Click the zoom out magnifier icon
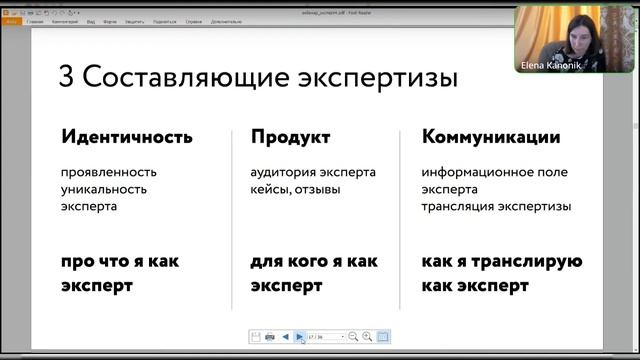Viewport: 640px width, 360px height. tap(353, 337)
